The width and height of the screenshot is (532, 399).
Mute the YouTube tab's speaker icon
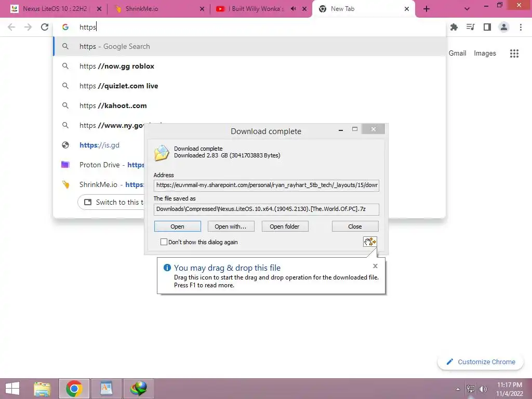(x=293, y=9)
